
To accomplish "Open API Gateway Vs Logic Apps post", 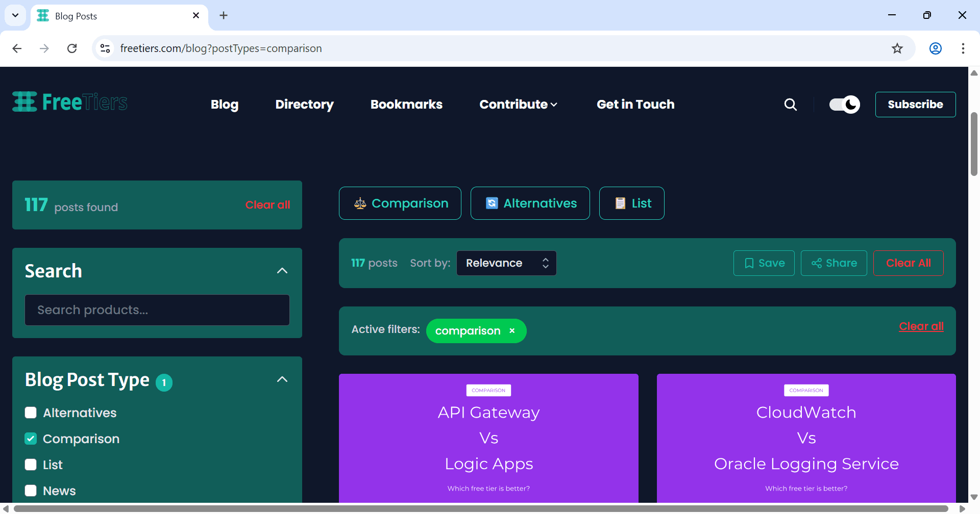I will tap(488, 439).
